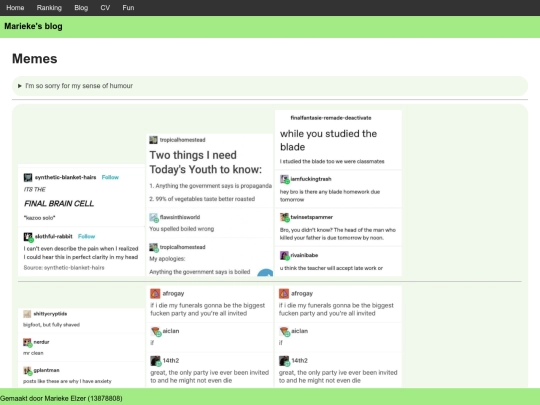Screen dimensions: 540x405
Task: Click Follow next to synthetic-blanket-hairs
Action: point(110,177)
